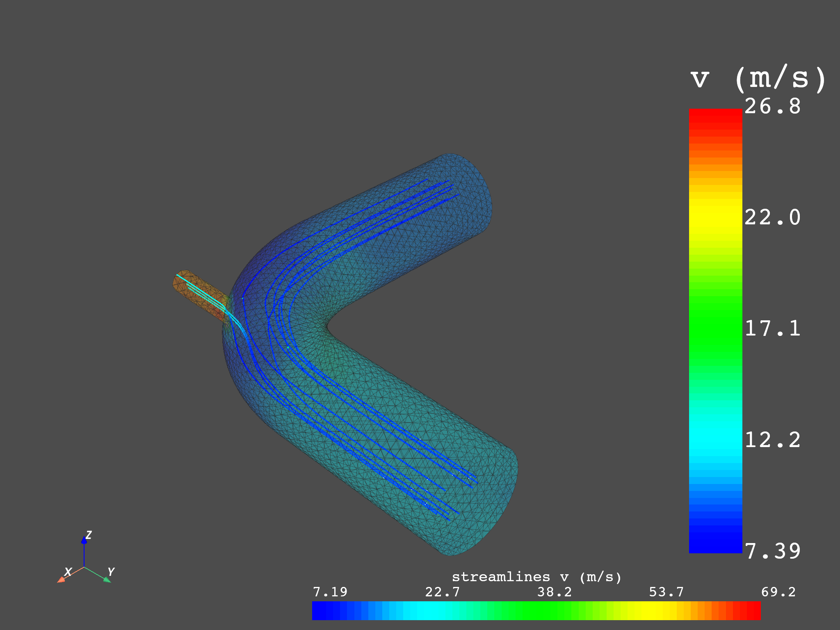840x630 pixels.
Task: Click the 22.0 scale label
Action: pyautogui.click(x=772, y=217)
